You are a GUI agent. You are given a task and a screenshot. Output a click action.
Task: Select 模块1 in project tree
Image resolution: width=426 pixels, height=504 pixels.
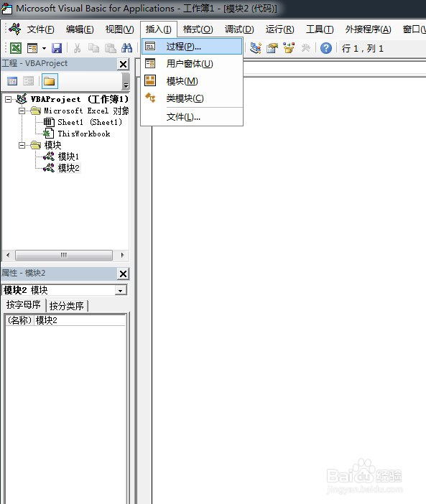[x=68, y=157]
